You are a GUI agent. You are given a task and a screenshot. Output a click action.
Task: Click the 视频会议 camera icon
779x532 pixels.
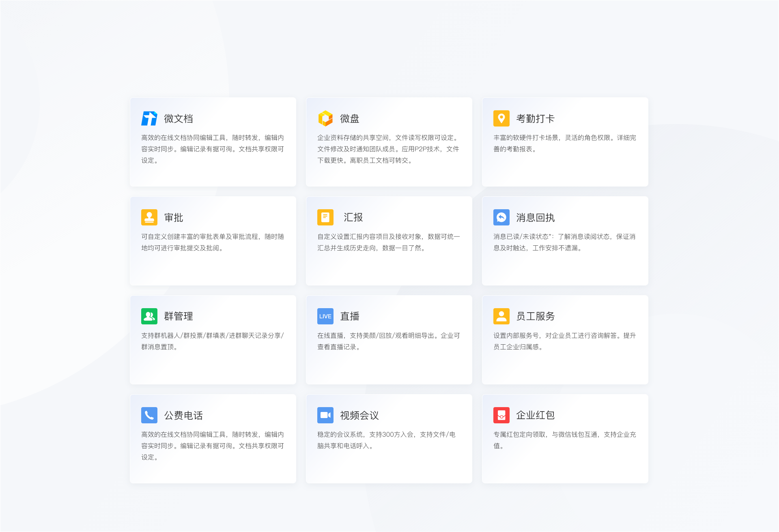325,415
